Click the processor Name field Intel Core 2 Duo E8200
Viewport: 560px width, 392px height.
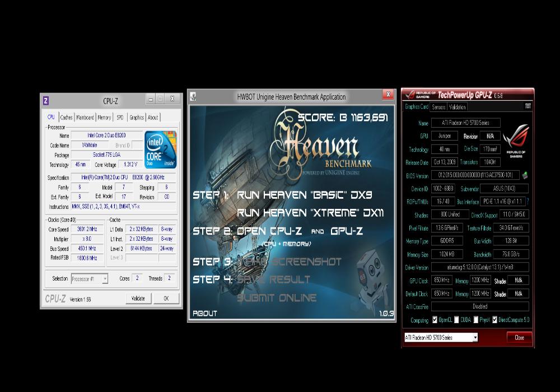(107, 136)
